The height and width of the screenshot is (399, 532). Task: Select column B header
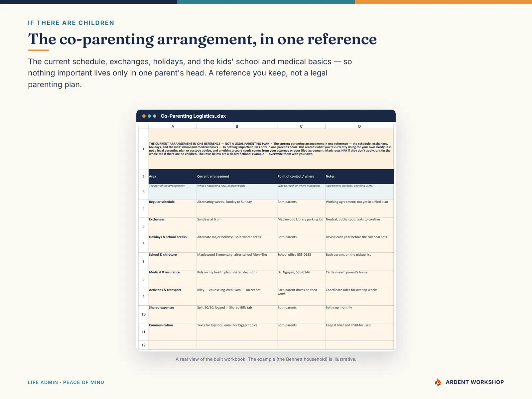click(237, 126)
